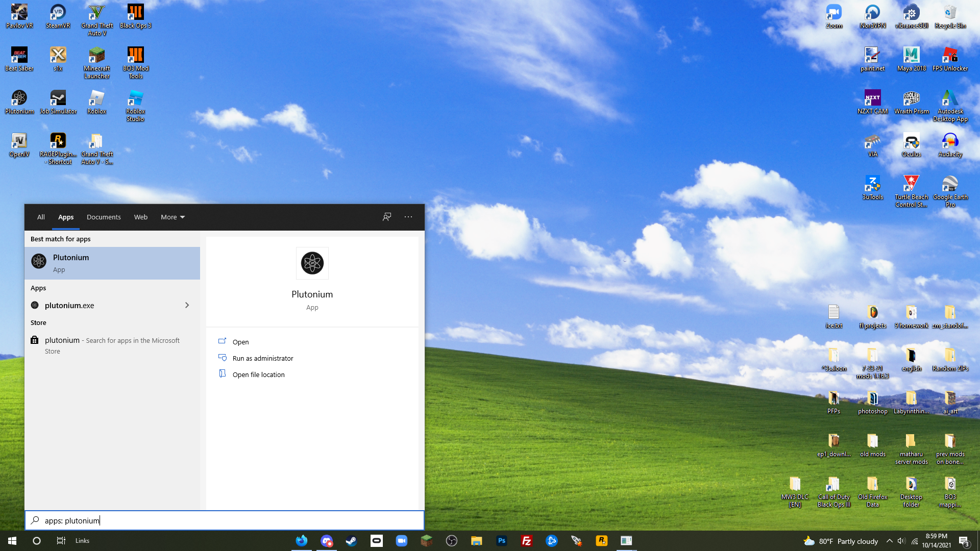Search plutonium in Microsoft Store
The height and width of the screenshot is (551, 980).
pyautogui.click(x=112, y=345)
